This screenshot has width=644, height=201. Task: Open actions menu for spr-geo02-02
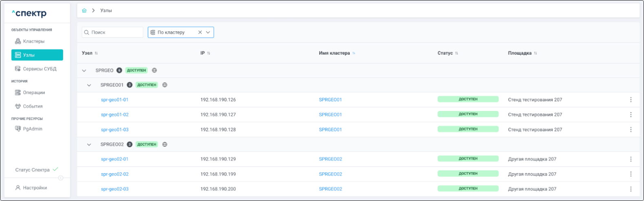tap(631, 174)
